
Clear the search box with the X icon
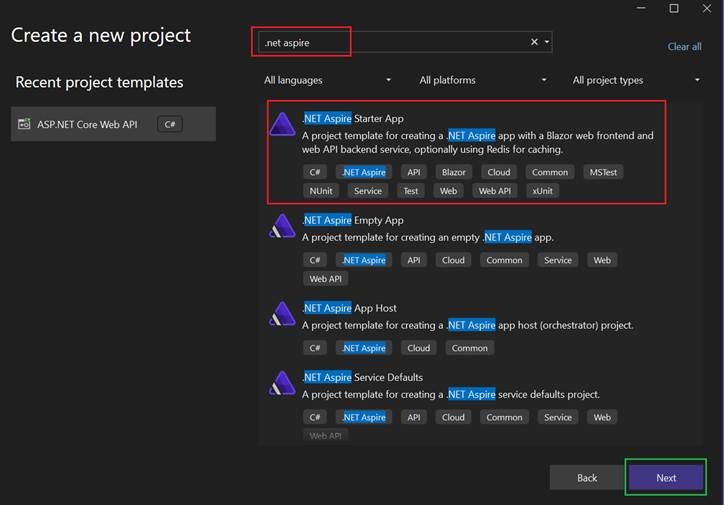pyautogui.click(x=534, y=42)
